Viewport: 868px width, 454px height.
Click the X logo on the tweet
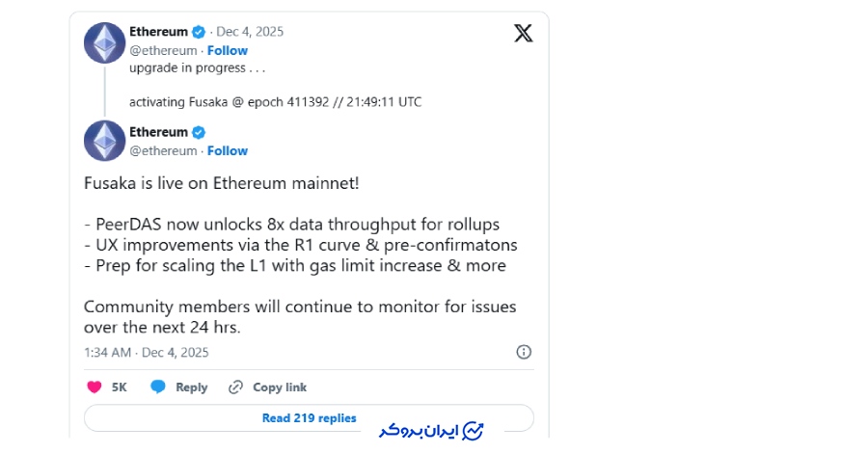click(x=523, y=34)
